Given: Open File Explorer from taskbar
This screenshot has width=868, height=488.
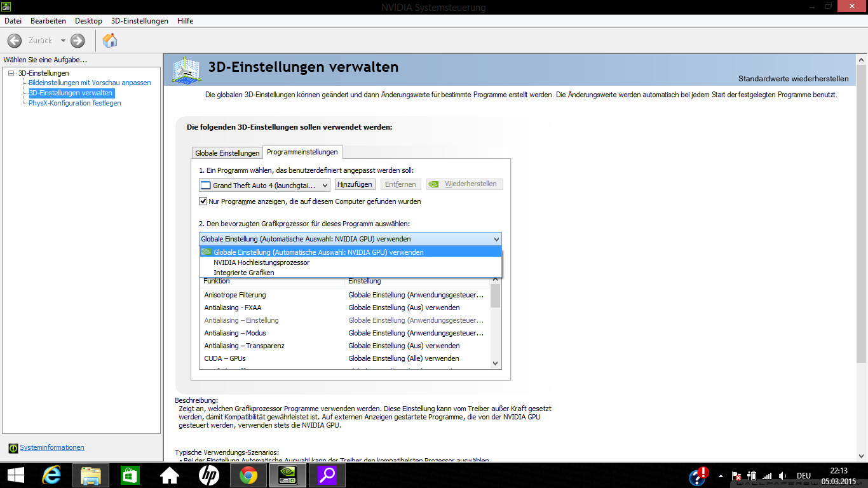Looking at the screenshot, I should click(91, 475).
